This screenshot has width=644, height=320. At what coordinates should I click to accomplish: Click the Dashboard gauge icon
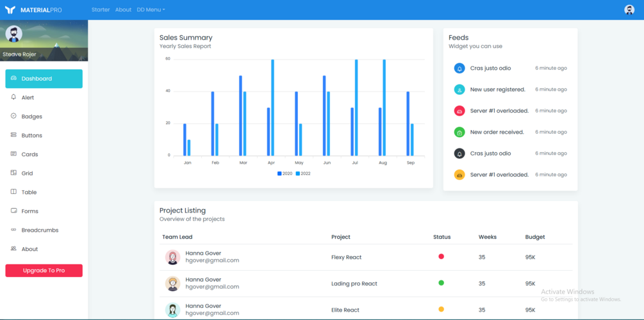(13, 78)
